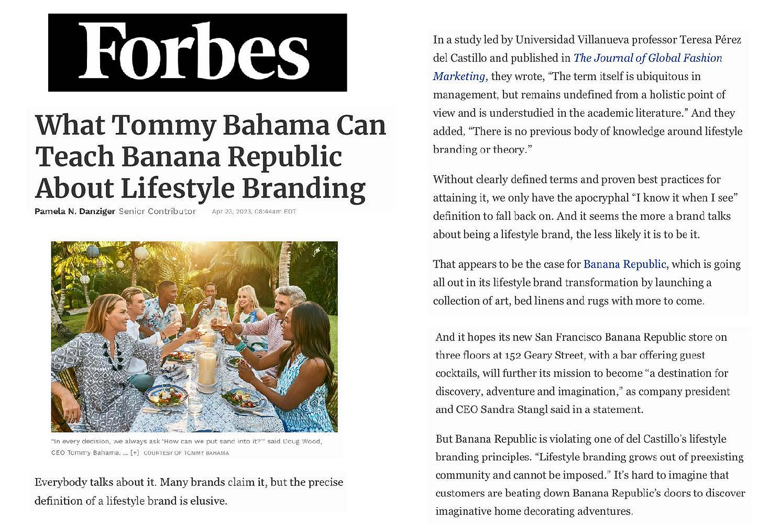Click the paragraph starting 'But Banana Republic is violating'
This screenshot has height=532, width=769.
click(590, 475)
